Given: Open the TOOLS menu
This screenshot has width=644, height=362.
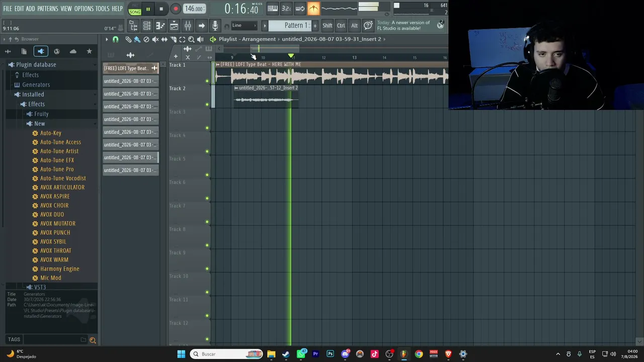Looking at the screenshot, I should (x=103, y=9).
